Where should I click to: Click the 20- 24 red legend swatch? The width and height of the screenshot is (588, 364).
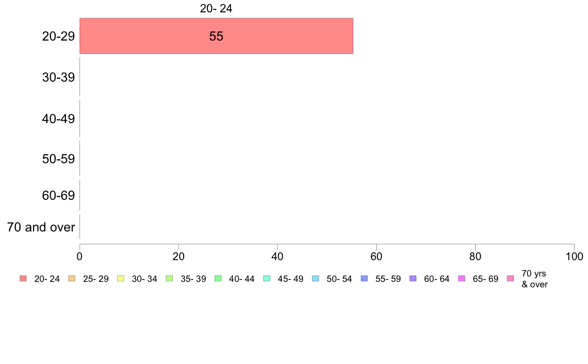point(23,278)
